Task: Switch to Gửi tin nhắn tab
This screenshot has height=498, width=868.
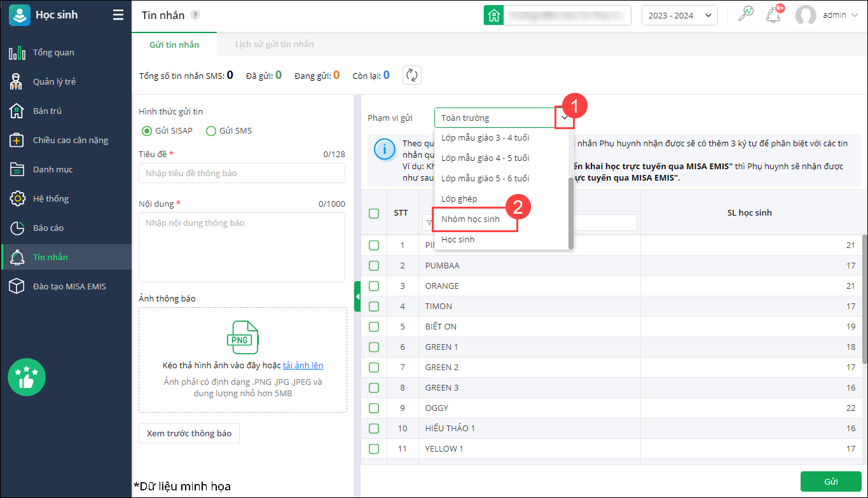Action: (x=174, y=45)
